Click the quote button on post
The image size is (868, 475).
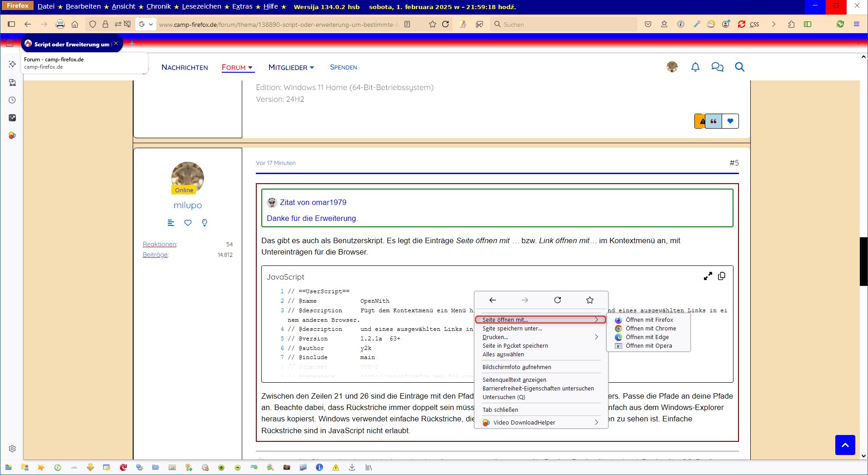pyautogui.click(x=713, y=121)
